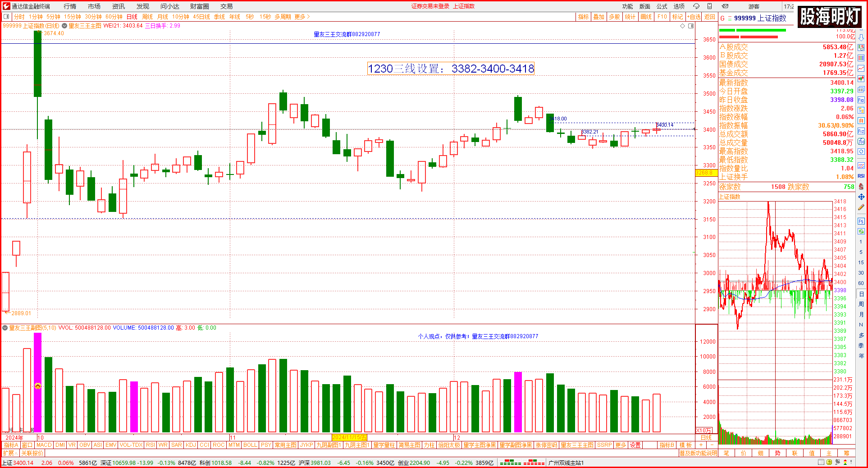
Task: Select the 日线 daily period
Action: pyautogui.click(x=132, y=17)
